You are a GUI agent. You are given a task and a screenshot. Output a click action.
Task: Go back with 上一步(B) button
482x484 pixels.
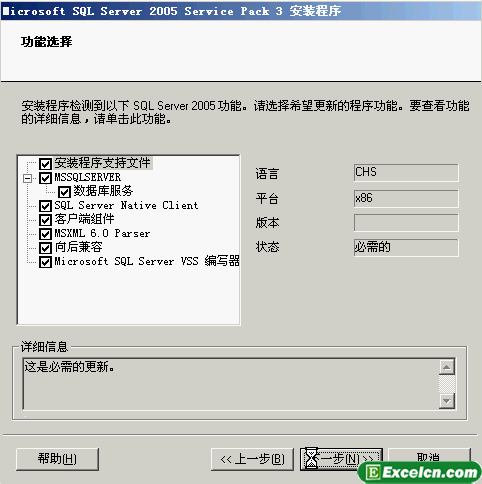[x=252, y=459]
